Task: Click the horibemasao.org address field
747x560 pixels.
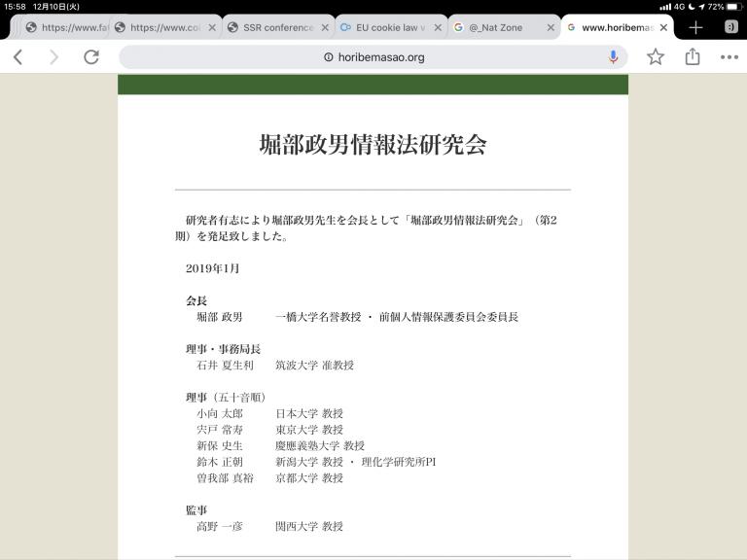Action: [373, 57]
